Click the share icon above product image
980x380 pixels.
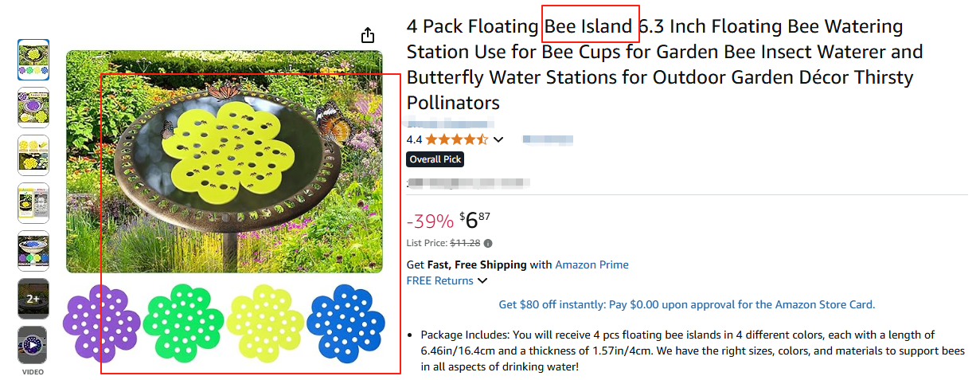click(x=367, y=35)
